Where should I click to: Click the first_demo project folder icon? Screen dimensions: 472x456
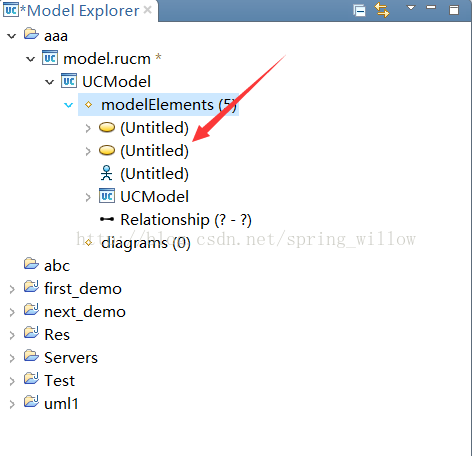pyautogui.click(x=31, y=287)
